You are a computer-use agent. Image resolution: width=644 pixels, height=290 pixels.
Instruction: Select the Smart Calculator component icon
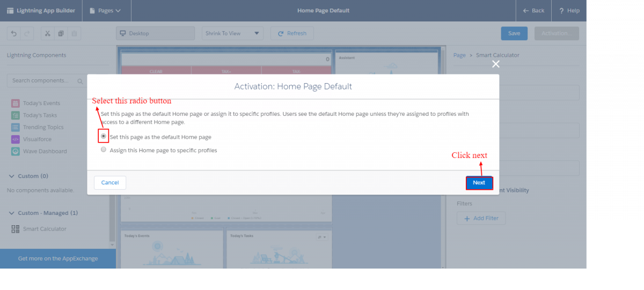[16, 229]
